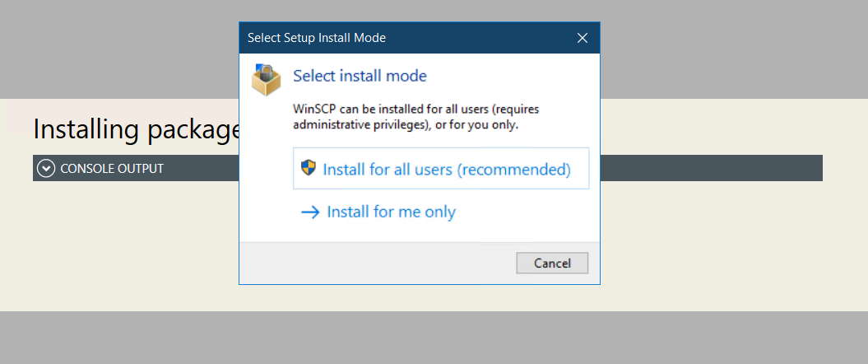Click the empty space right of recommended option text

pos(579,169)
